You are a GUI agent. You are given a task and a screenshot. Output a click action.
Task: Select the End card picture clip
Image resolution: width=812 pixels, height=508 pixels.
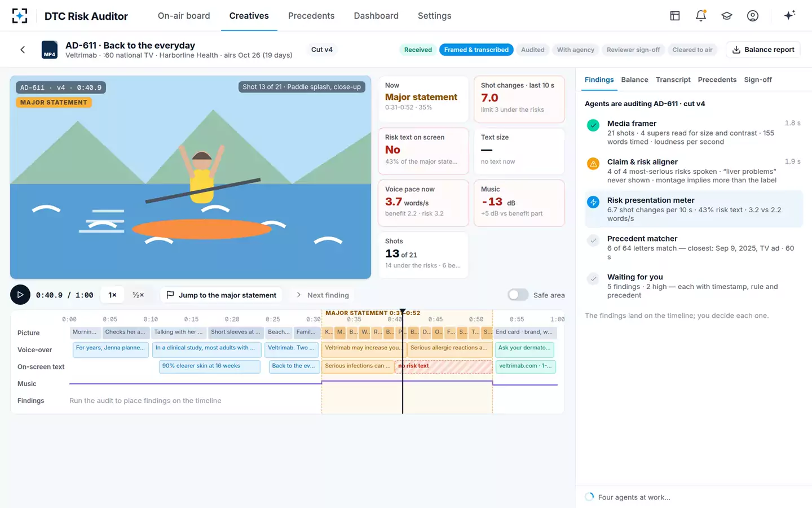(524, 332)
